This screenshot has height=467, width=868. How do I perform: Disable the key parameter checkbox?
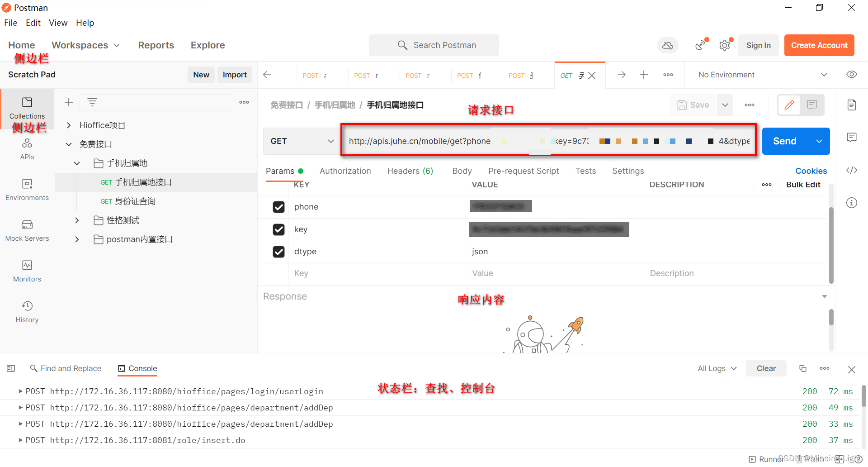278,229
